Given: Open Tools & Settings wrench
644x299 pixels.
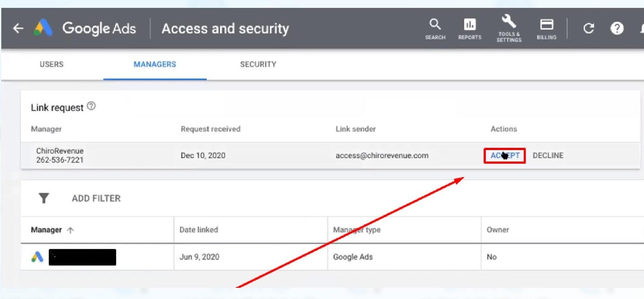Looking at the screenshot, I should point(509,28).
